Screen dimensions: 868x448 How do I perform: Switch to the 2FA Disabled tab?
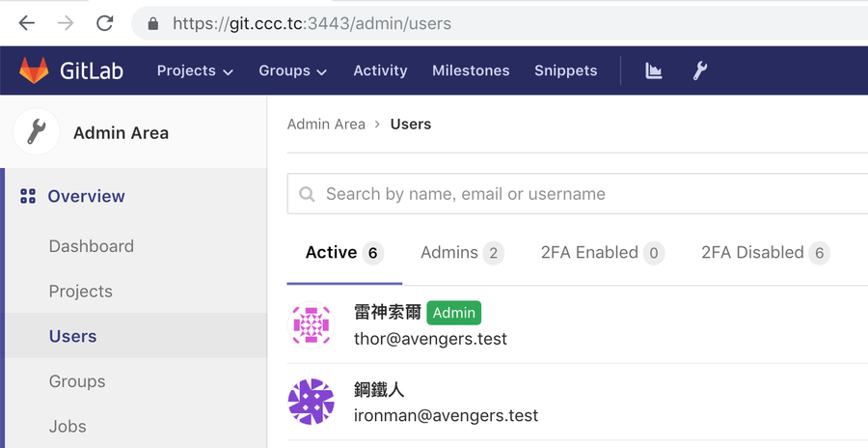pyautogui.click(x=766, y=253)
